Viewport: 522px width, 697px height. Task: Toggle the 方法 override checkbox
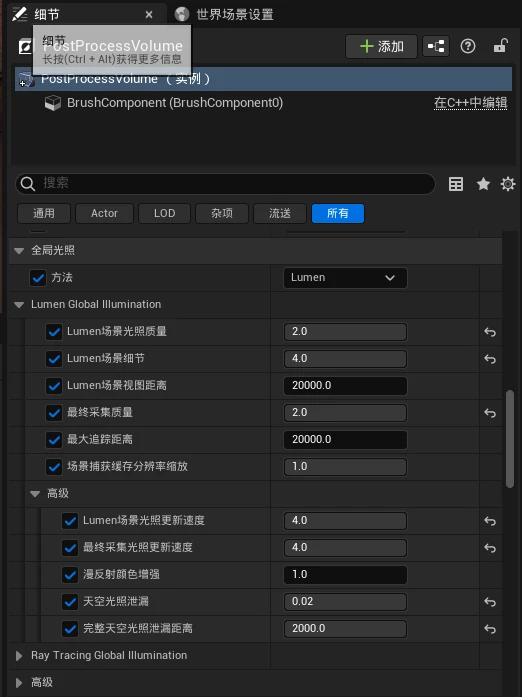38,278
